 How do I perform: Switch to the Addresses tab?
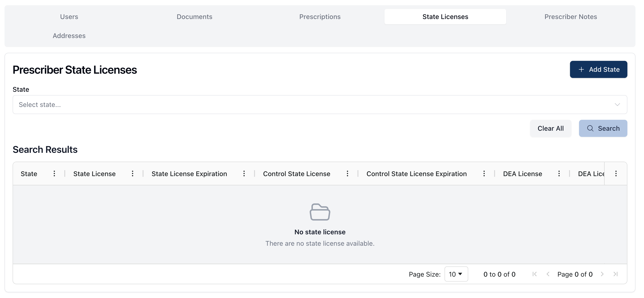click(69, 36)
